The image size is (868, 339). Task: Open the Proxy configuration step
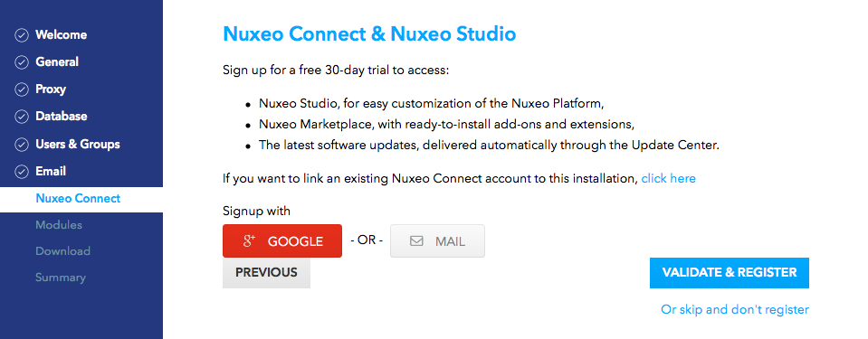(x=51, y=89)
